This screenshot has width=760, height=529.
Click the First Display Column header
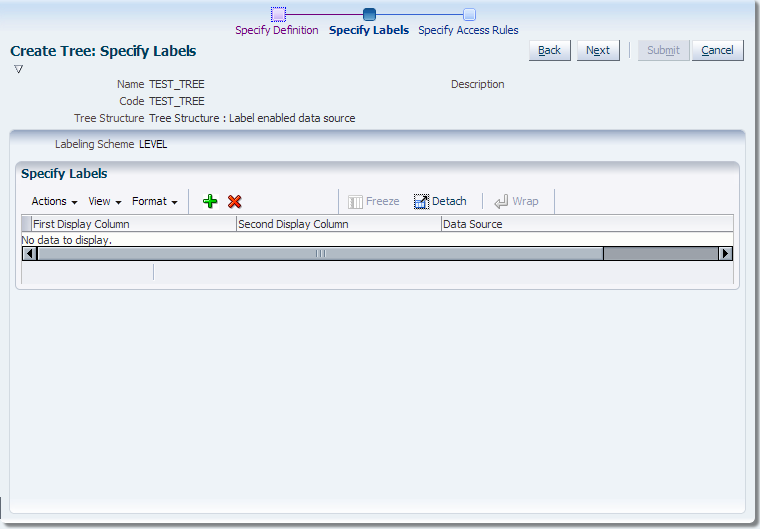pos(134,224)
